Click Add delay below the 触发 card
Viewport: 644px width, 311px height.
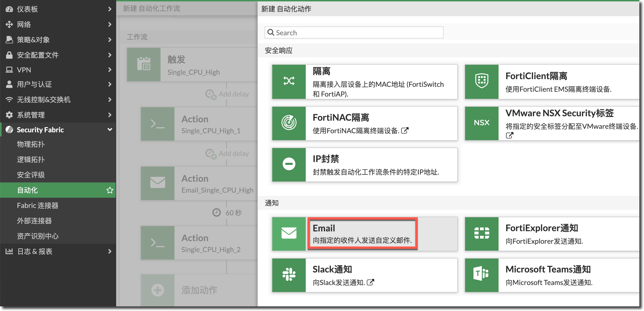coord(227,94)
